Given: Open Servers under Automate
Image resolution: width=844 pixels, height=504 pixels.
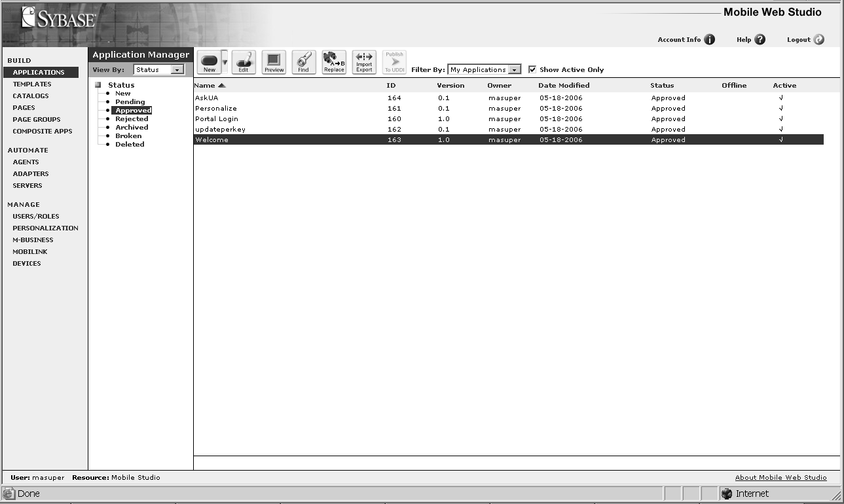Looking at the screenshot, I should click(28, 185).
